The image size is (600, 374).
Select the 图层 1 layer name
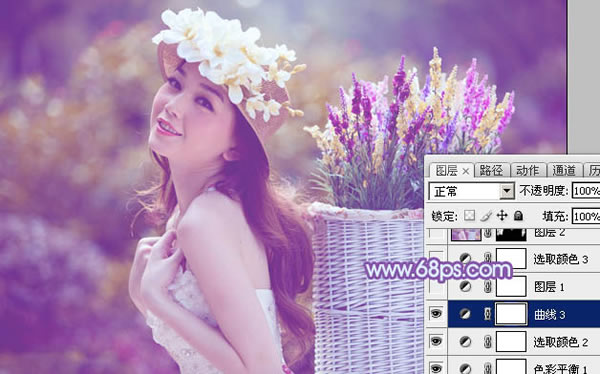tap(549, 287)
